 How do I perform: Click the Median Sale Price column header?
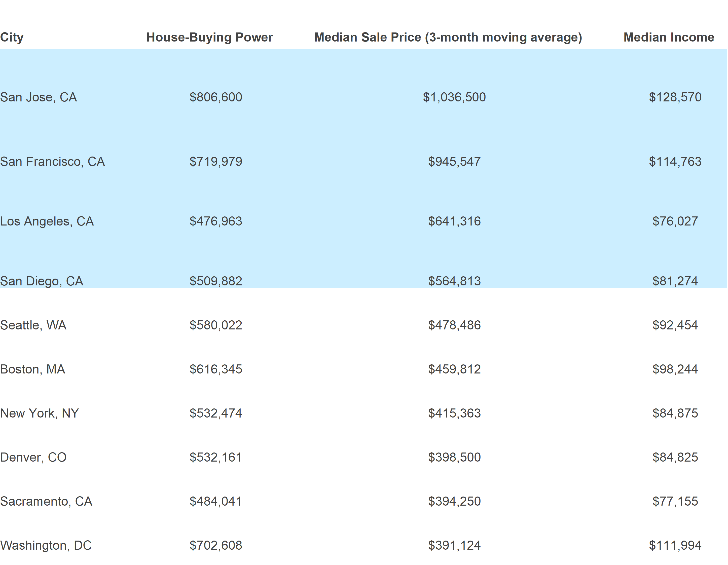coord(448,37)
